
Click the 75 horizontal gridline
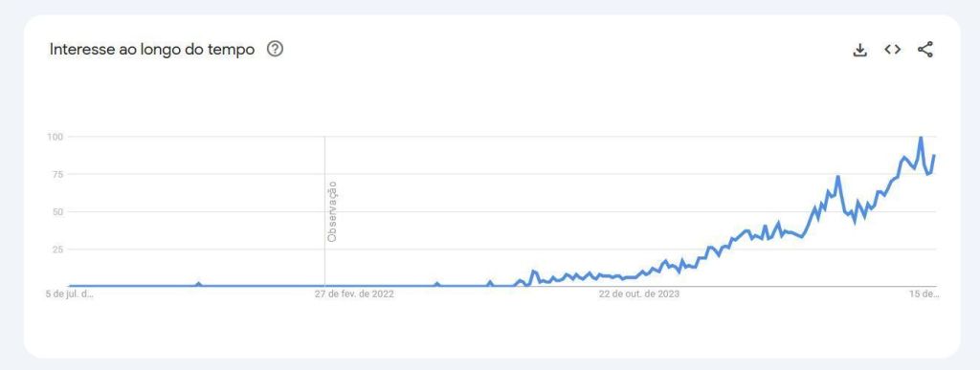[x=502, y=174]
